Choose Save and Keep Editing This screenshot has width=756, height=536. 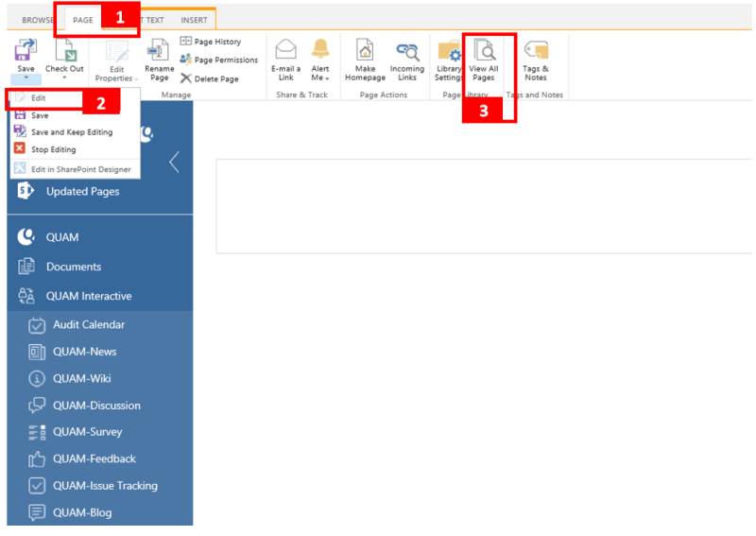click(x=71, y=132)
